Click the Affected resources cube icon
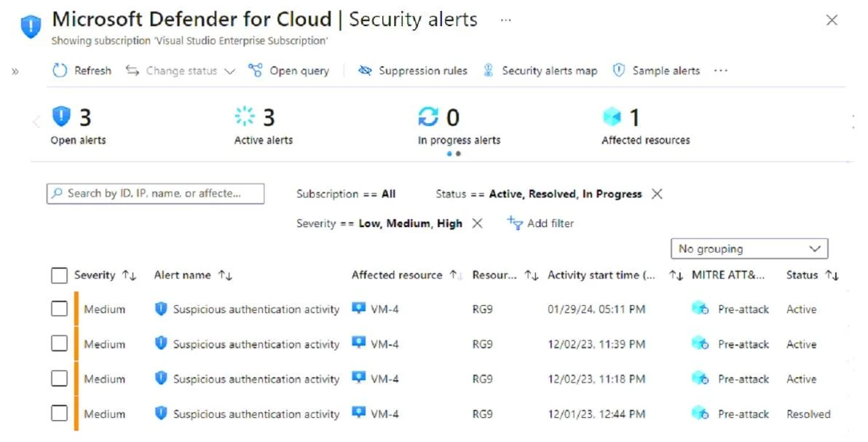The image size is (868, 442). coord(612,117)
